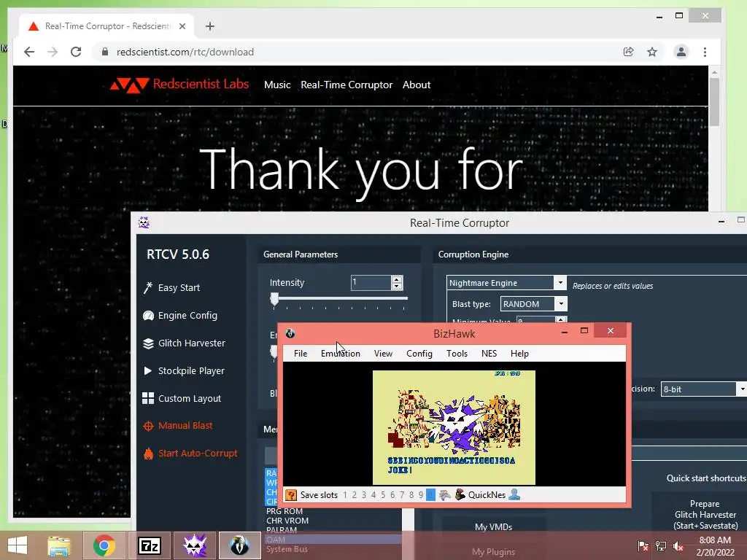The width and height of the screenshot is (747, 560).
Task: Click the Intensity value field
Action: (371, 282)
